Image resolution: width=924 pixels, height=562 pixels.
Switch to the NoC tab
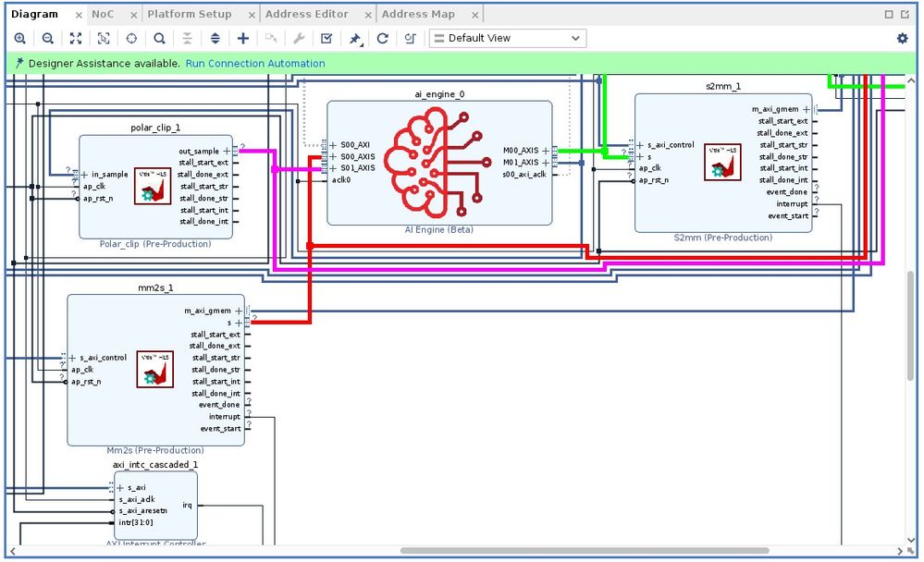click(x=103, y=14)
